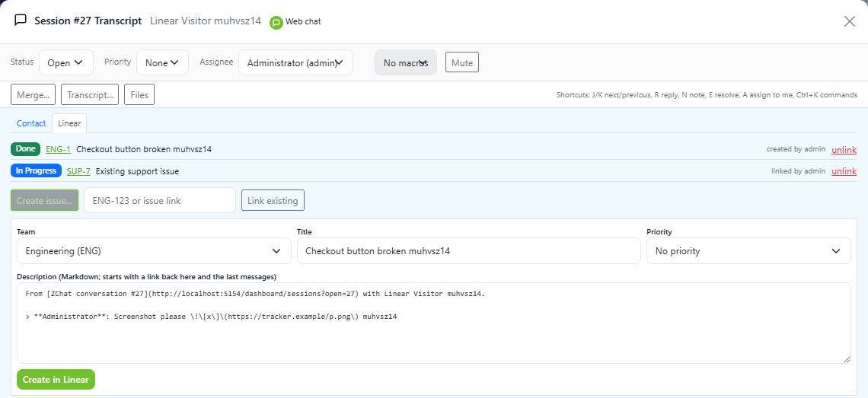
Task: Click the Merge... button
Action: tap(34, 94)
